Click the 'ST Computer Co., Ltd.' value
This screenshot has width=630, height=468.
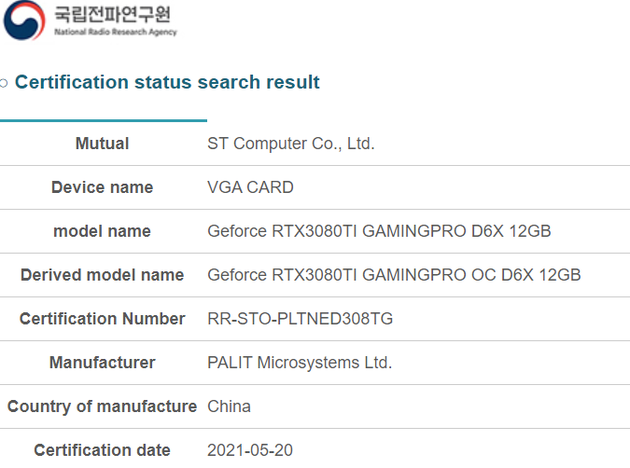point(290,144)
